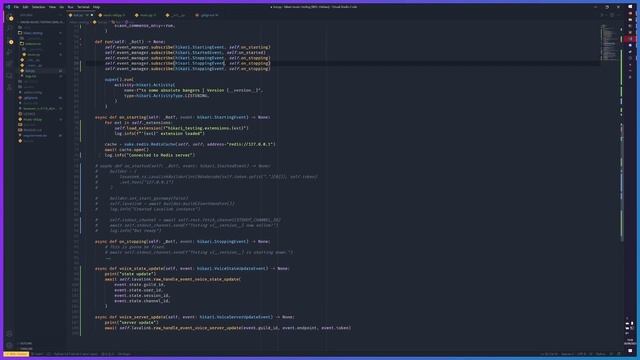Click the 'await cache.open()' line

[x=127, y=150]
